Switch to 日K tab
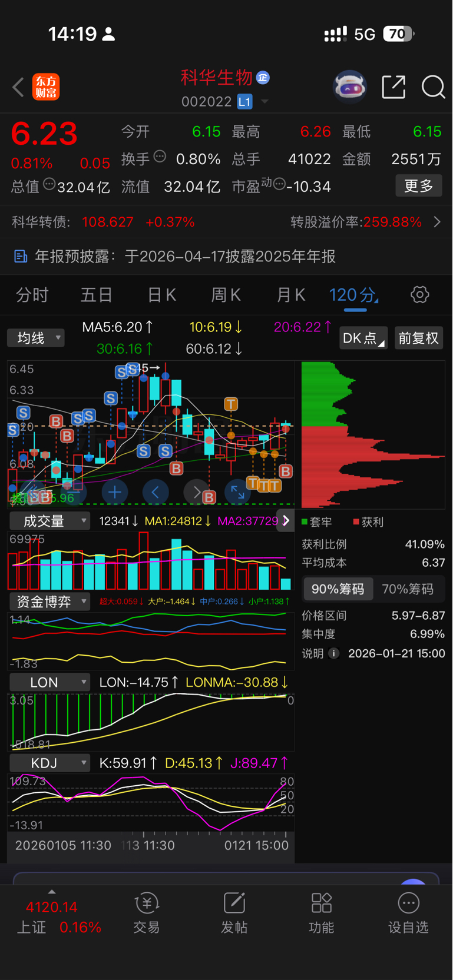The width and height of the screenshot is (453, 980). (x=161, y=295)
